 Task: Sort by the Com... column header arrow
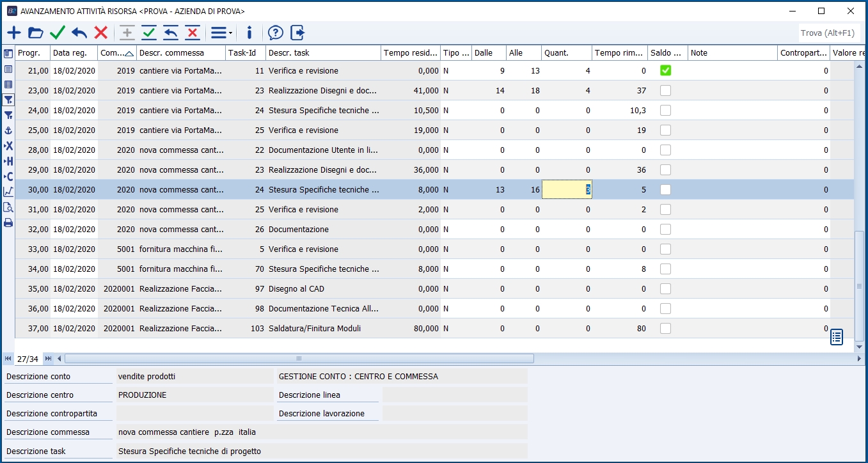129,53
